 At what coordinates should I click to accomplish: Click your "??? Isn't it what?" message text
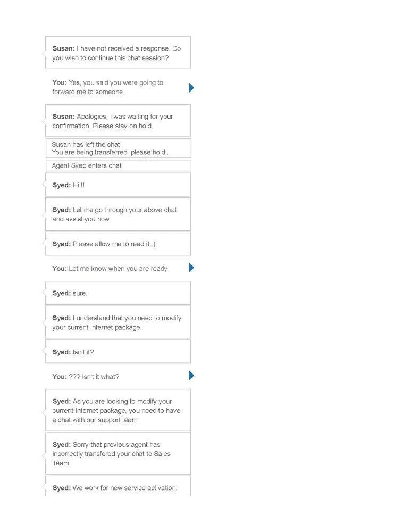pos(86,377)
